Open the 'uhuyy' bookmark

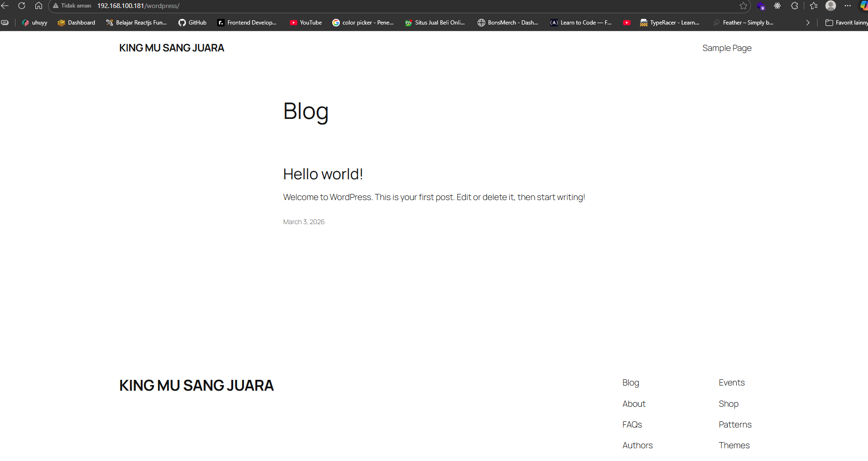pos(35,23)
